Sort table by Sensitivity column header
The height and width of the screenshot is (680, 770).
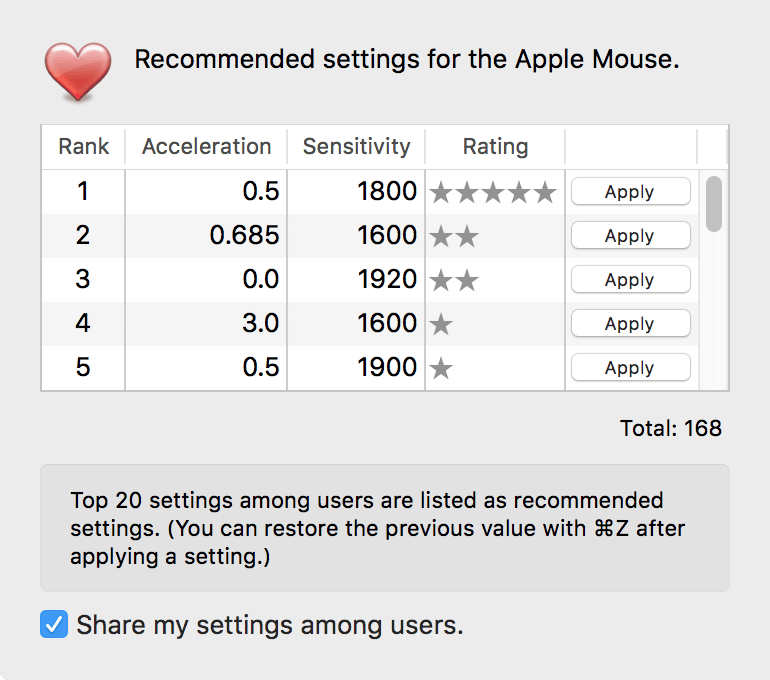coord(356,147)
